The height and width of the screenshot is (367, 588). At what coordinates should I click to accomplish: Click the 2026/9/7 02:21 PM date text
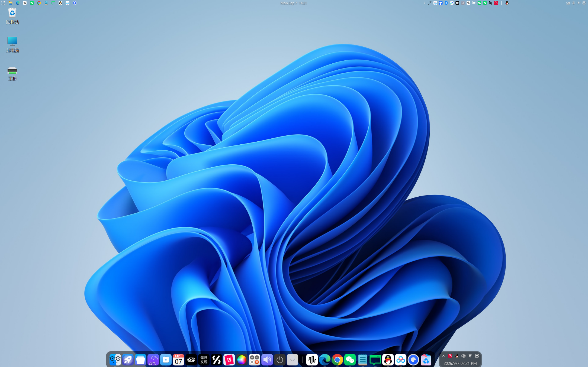(460, 363)
